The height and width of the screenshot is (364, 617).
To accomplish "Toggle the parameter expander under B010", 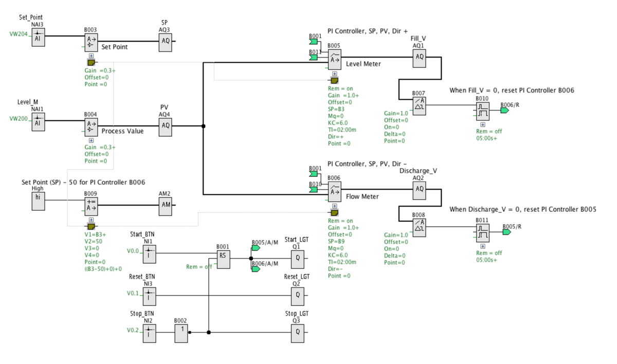I will (483, 124).
